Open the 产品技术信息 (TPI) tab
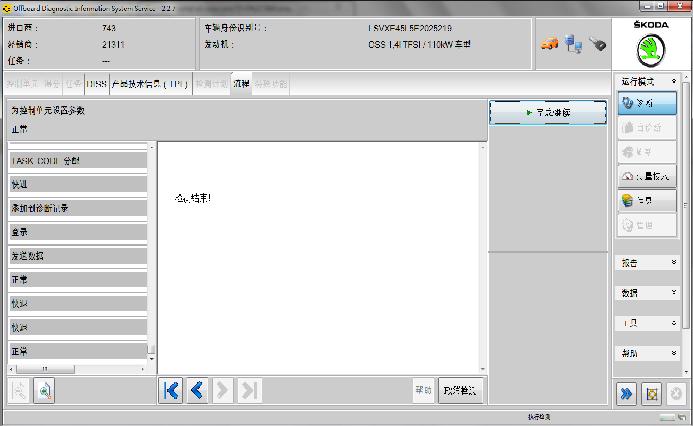 click(150, 84)
